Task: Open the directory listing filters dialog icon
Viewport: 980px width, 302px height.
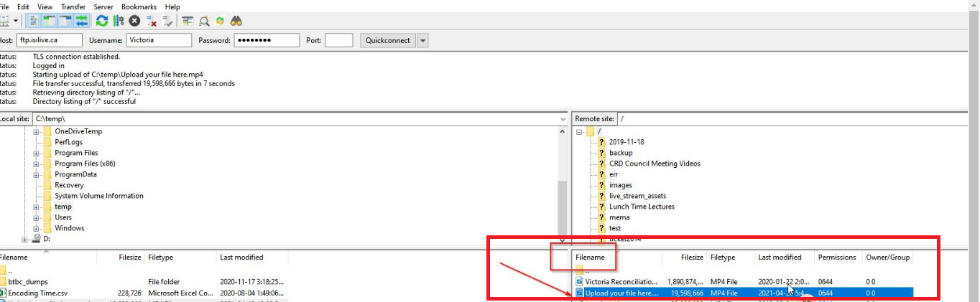Action: [188, 21]
